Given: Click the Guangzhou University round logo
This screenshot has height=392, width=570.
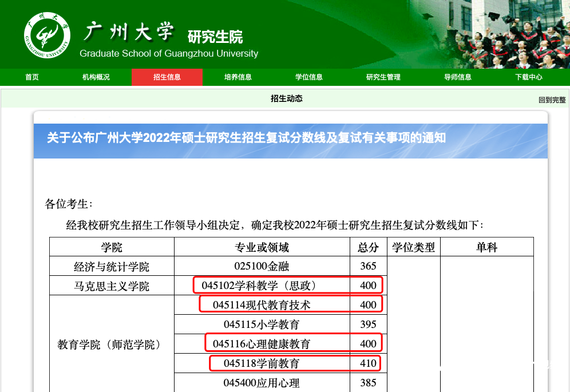Looking at the screenshot, I should 47,35.
